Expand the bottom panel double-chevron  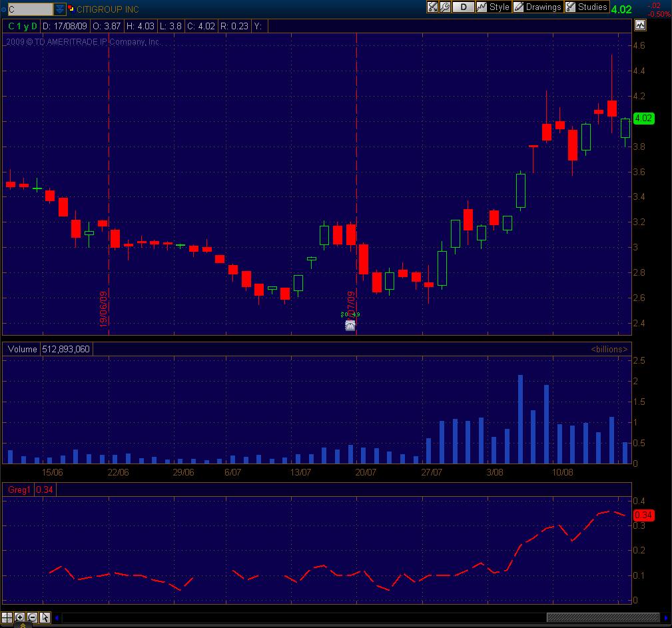pyautogui.click(x=23, y=626)
